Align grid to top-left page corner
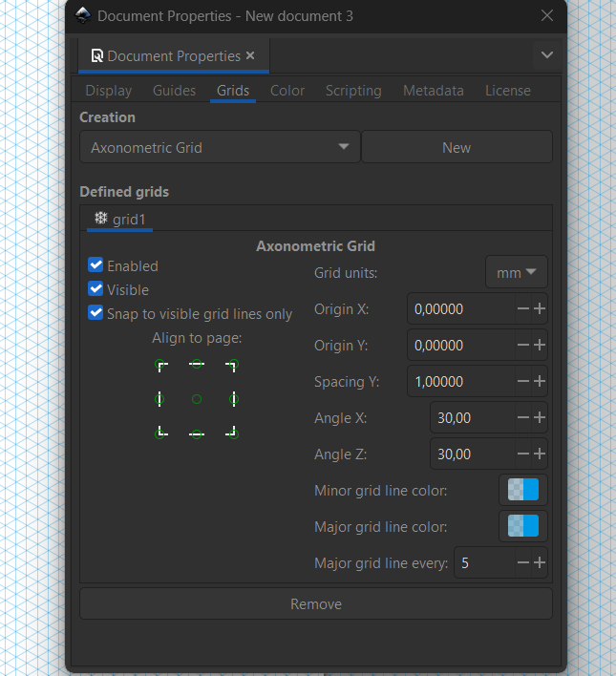Screen dimensions: 616x676 point(161,366)
